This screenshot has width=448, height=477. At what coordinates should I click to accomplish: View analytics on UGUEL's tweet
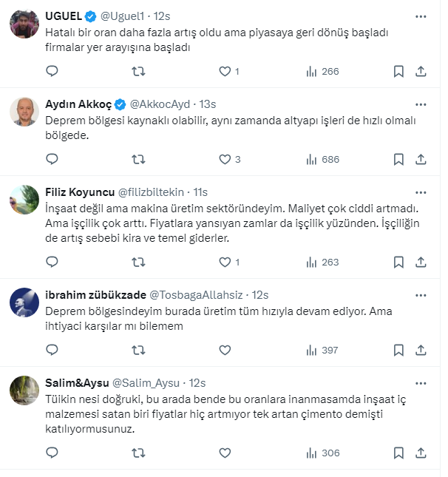(322, 71)
